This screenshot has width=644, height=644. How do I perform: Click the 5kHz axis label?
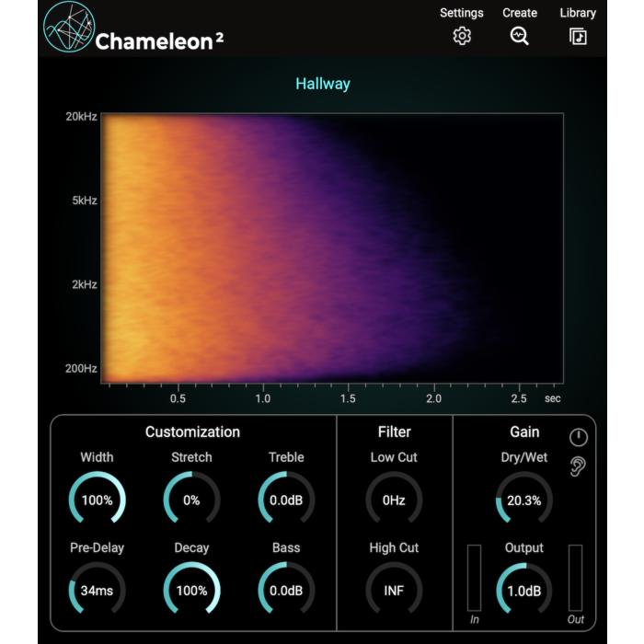pyautogui.click(x=85, y=201)
